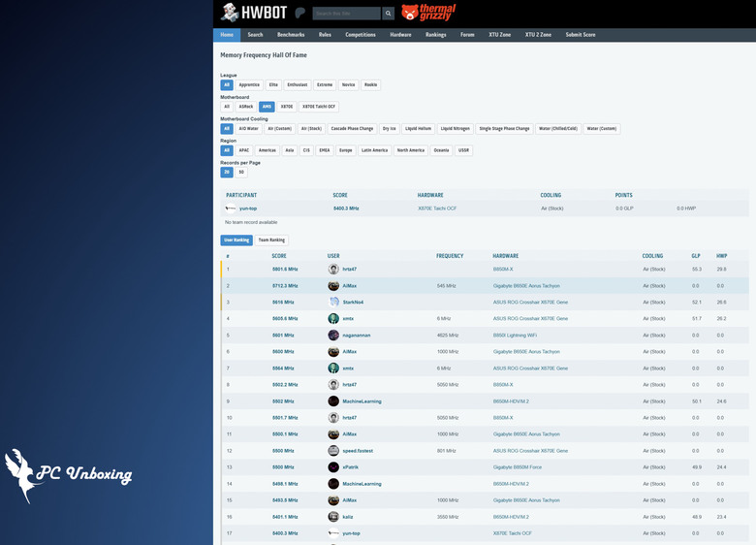Select the Europe region filter

(346, 150)
